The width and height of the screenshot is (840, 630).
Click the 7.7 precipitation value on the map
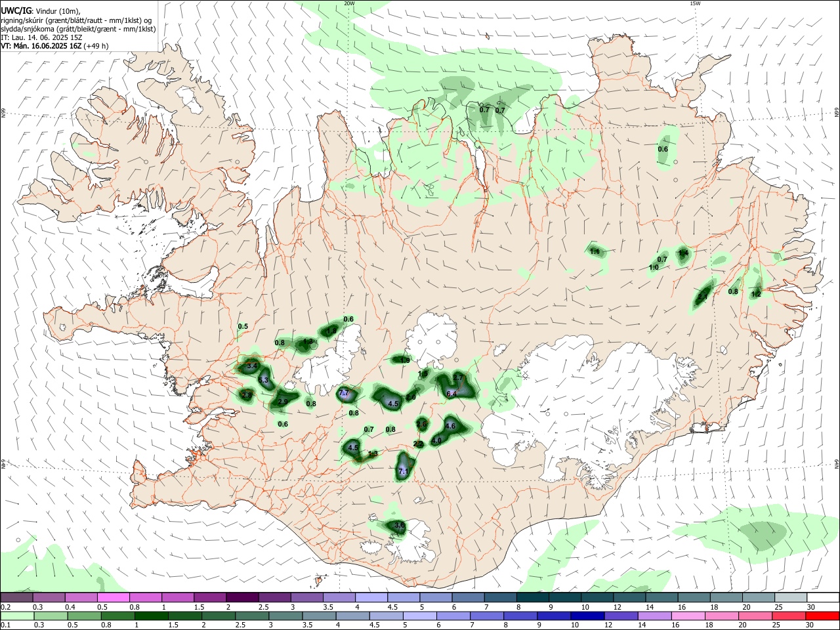point(343,393)
